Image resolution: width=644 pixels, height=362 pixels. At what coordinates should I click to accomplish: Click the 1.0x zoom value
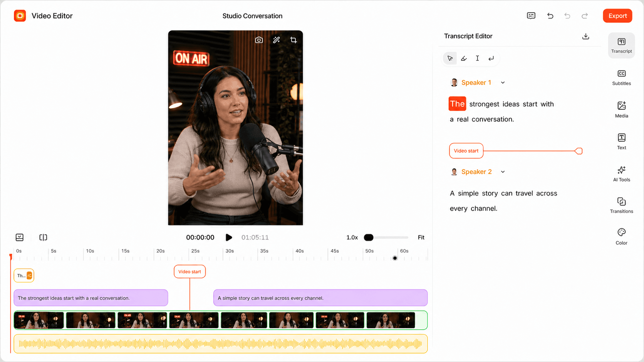(352, 238)
